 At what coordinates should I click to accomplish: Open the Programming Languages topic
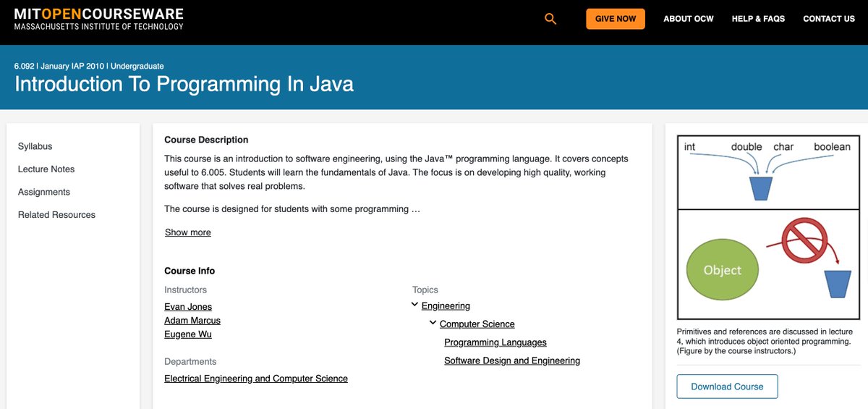(x=495, y=342)
